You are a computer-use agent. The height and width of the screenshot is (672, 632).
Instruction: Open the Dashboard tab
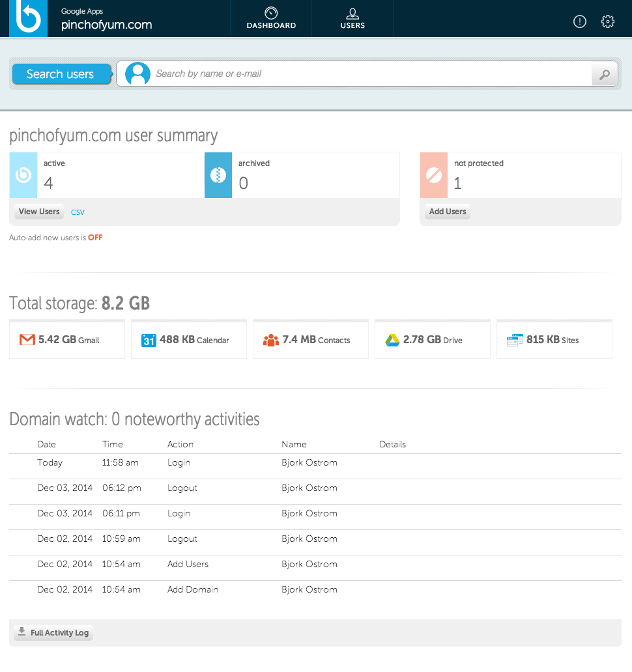(x=271, y=18)
